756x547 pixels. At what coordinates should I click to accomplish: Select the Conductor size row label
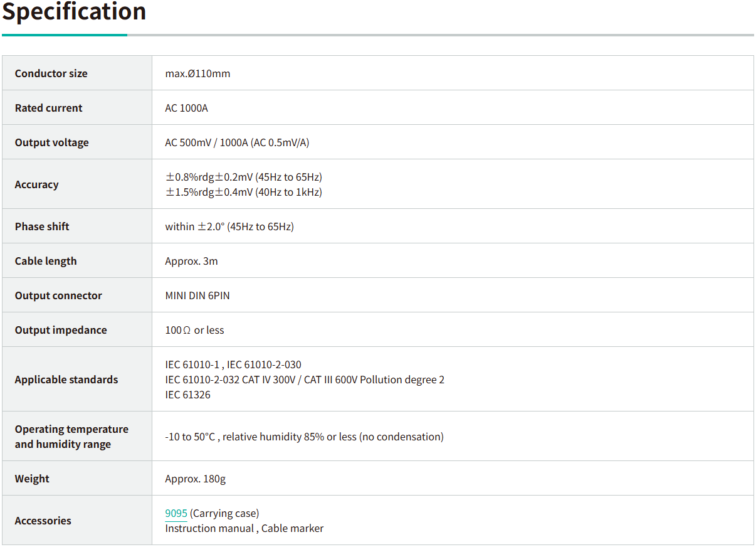click(x=51, y=73)
